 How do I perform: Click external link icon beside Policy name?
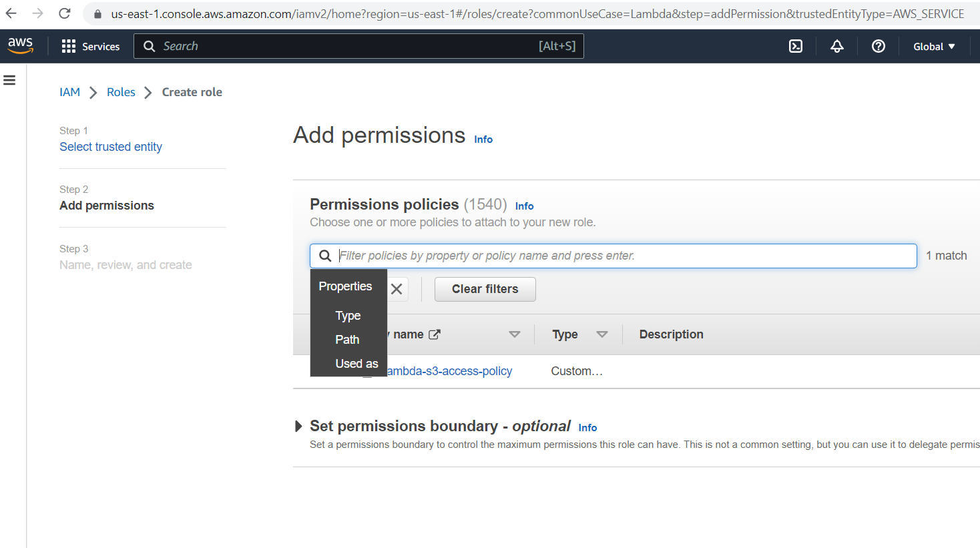point(435,334)
